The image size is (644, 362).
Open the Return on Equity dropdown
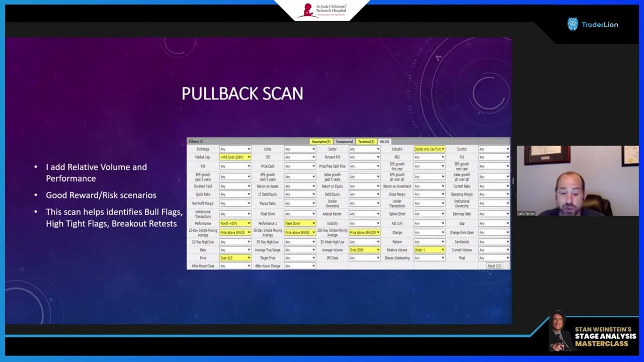(x=365, y=187)
